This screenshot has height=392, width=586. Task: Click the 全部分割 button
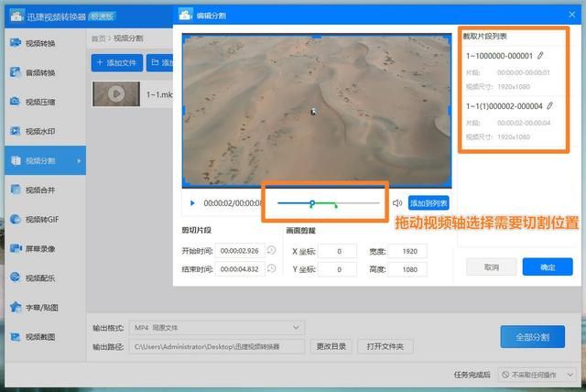click(x=533, y=337)
